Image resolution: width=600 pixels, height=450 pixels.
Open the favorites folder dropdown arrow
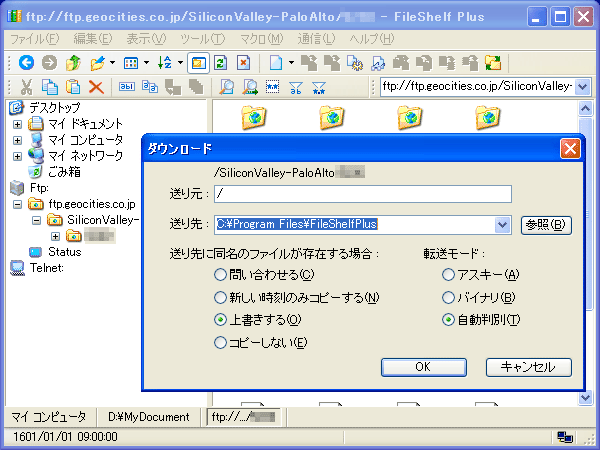point(112,62)
